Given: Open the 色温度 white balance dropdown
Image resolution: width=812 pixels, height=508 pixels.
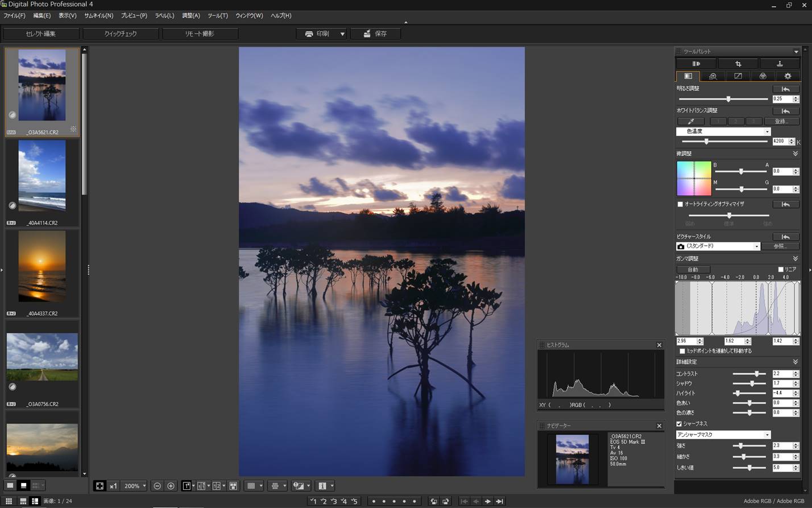Looking at the screenshot, I should click(767, 131).
